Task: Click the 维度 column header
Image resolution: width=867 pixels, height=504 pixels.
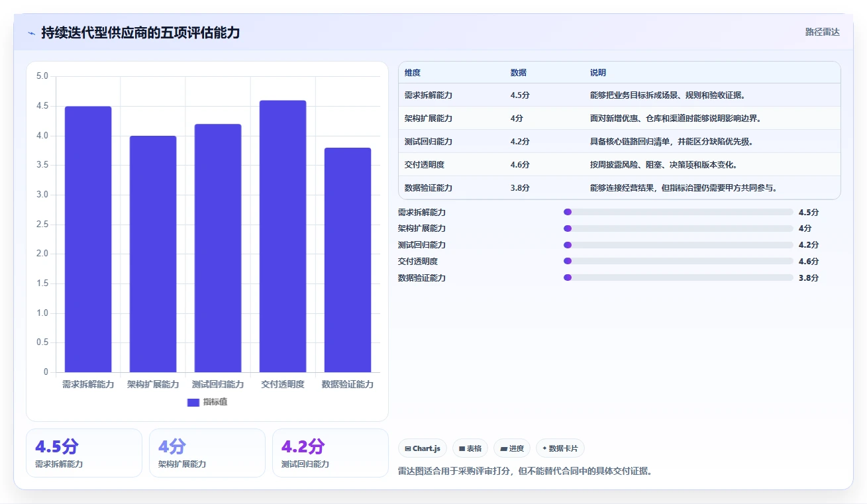Action: 413,73
